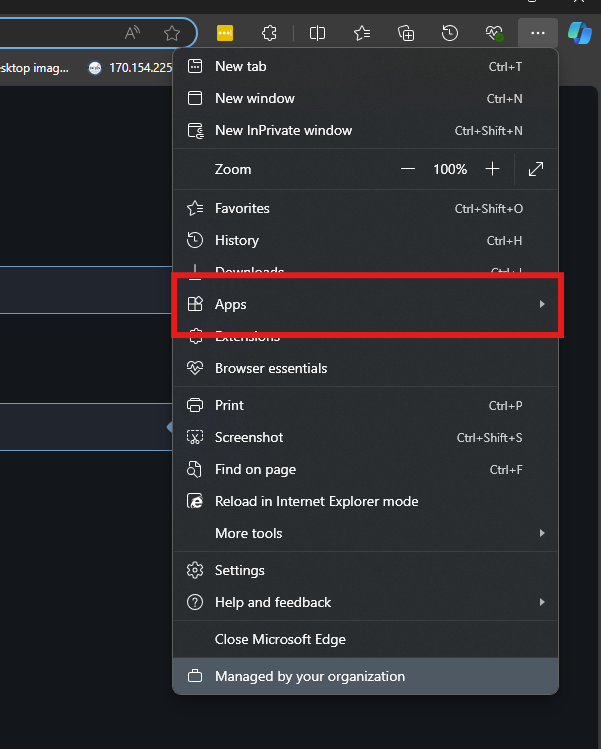601x749 pixels.
Task: Open Collections icon in toolbar
Action: coord(406,33)
